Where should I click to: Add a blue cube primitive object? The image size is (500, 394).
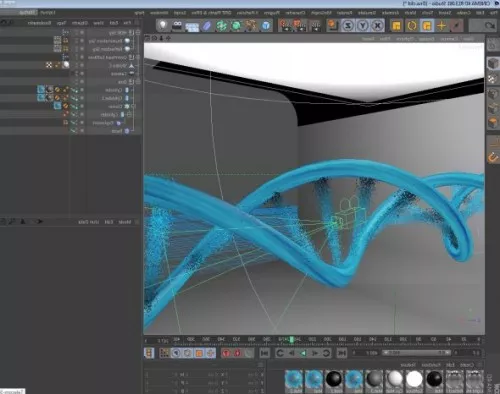[x=266, y=25]
